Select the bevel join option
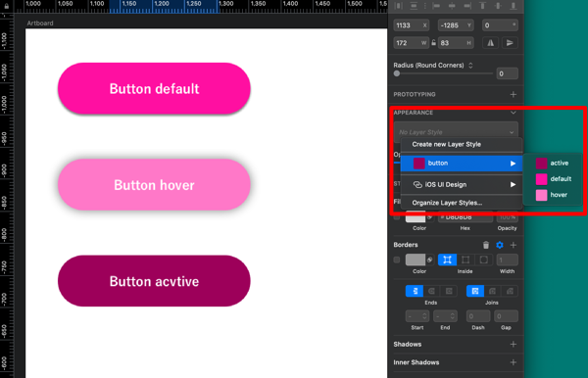This screenshot has width=588, height=378. 510,291
